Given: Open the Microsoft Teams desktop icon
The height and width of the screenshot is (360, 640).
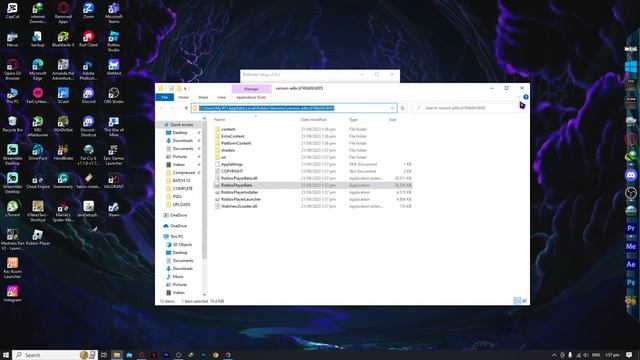Looking at the screenshot, I should (x=113, y=13).
